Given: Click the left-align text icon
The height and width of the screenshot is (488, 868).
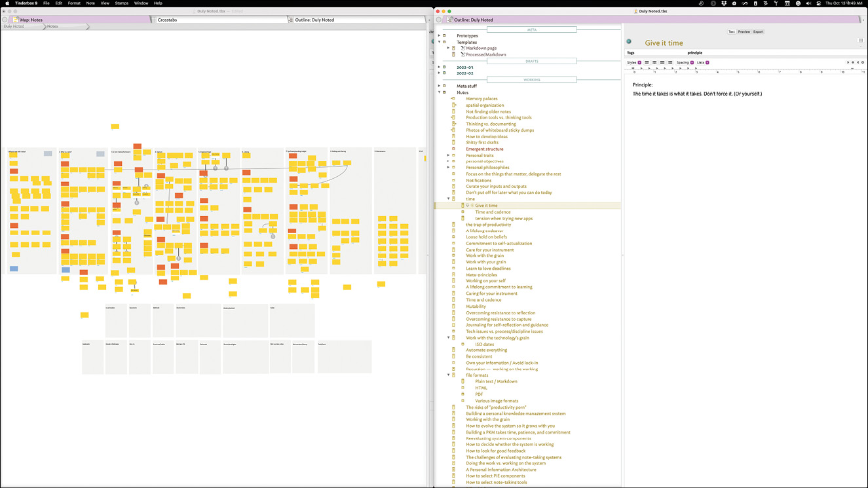Looking at the screenshot, I should [647, 63].
